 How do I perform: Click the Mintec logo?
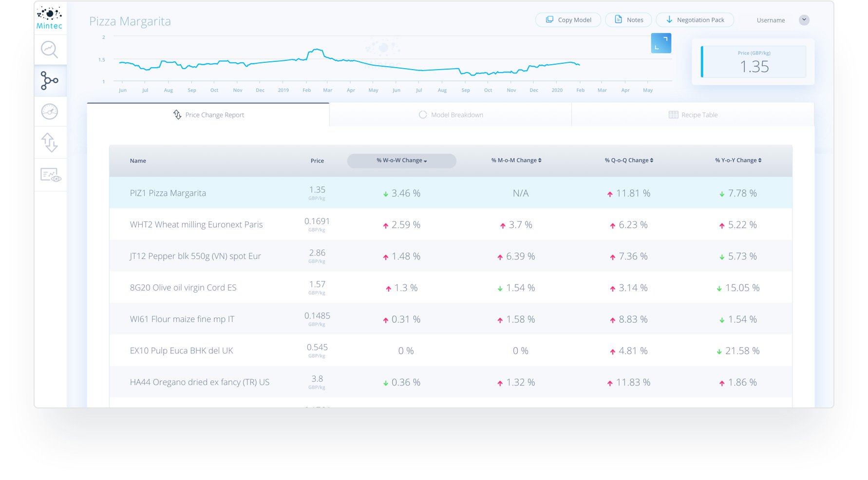pos(49,17)
